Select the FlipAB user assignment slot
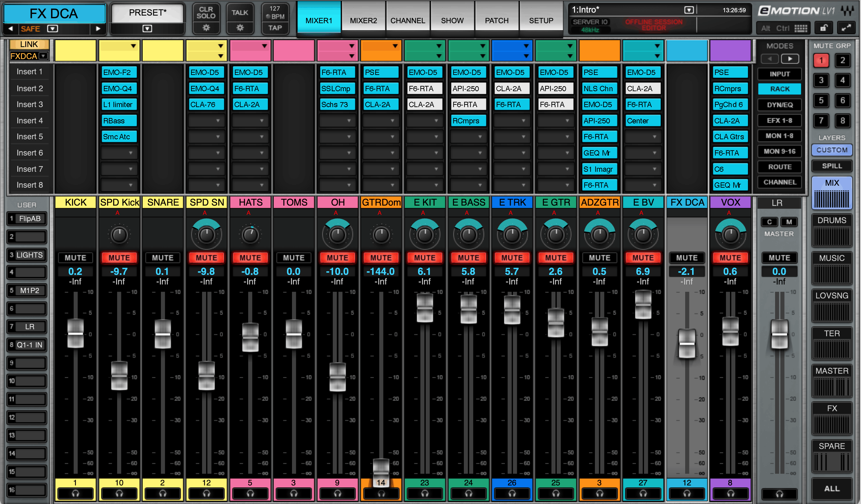Viewport: 861px width, 504px height. [x=27, y=219]
